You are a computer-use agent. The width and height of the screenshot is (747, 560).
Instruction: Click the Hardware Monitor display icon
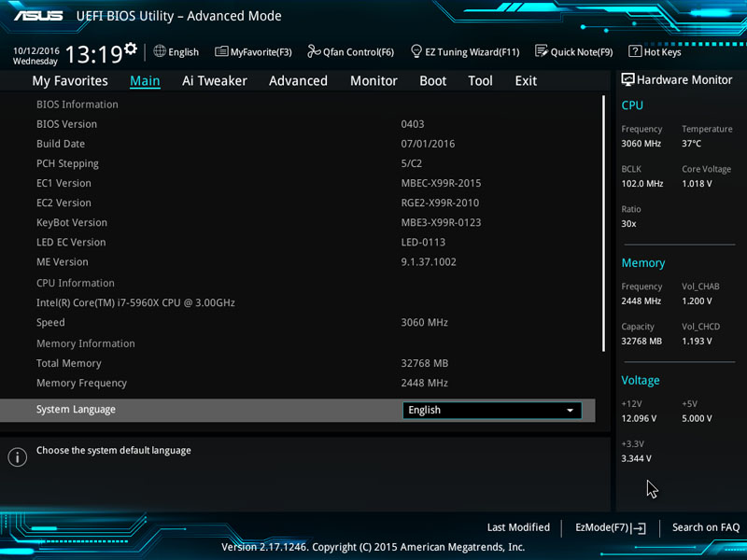click(x=627, y=80)
